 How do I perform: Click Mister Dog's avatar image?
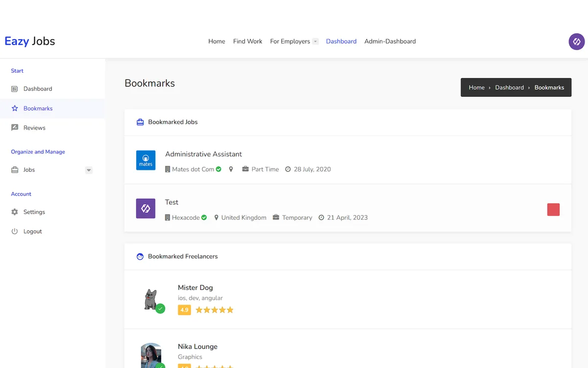(151, 300)
